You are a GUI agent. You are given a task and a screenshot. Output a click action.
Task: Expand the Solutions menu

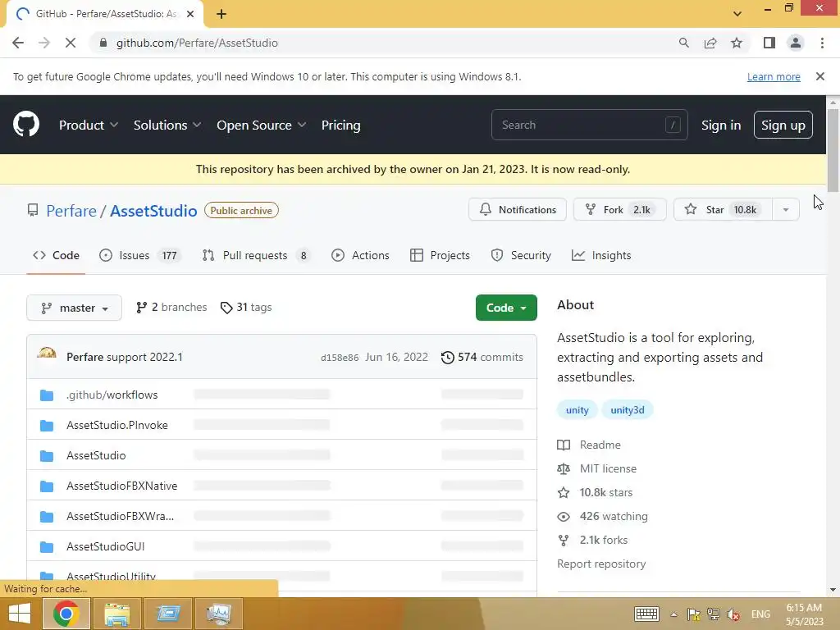tap(167, 125)
